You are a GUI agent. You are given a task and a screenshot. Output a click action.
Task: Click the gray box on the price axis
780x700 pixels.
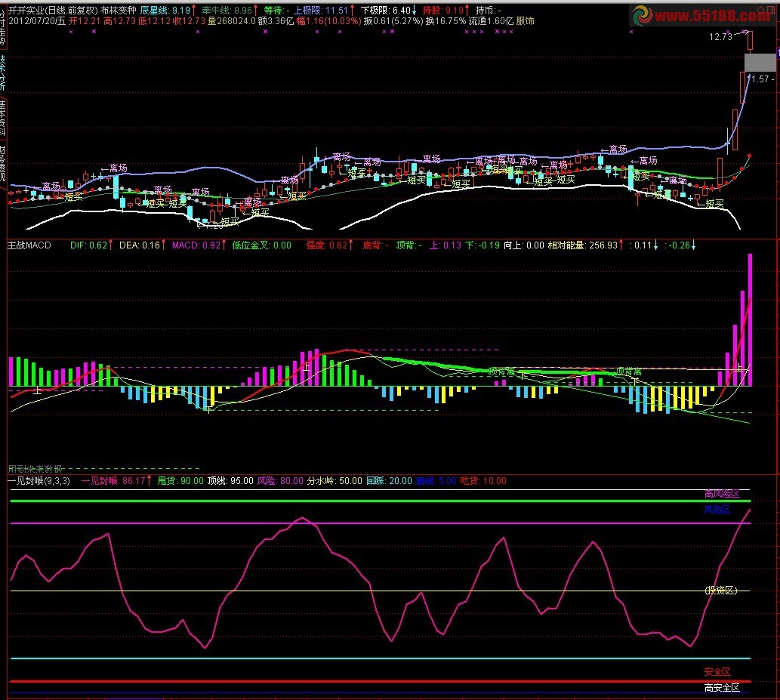point(760,63)
